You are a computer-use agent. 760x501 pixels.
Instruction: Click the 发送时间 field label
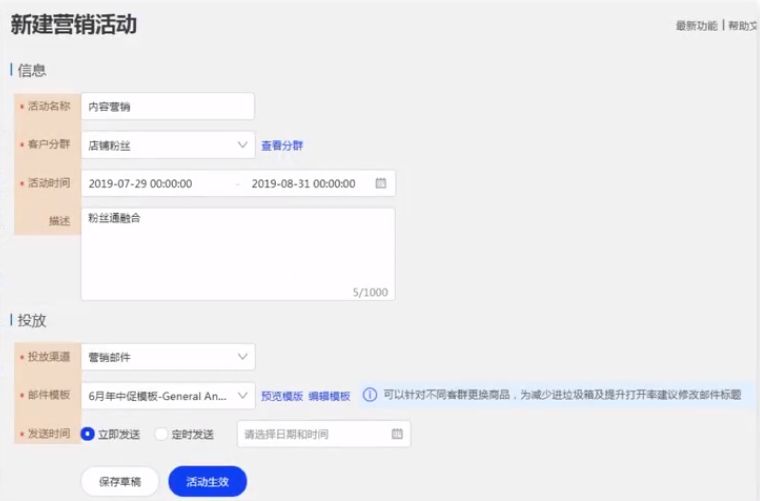48,433
